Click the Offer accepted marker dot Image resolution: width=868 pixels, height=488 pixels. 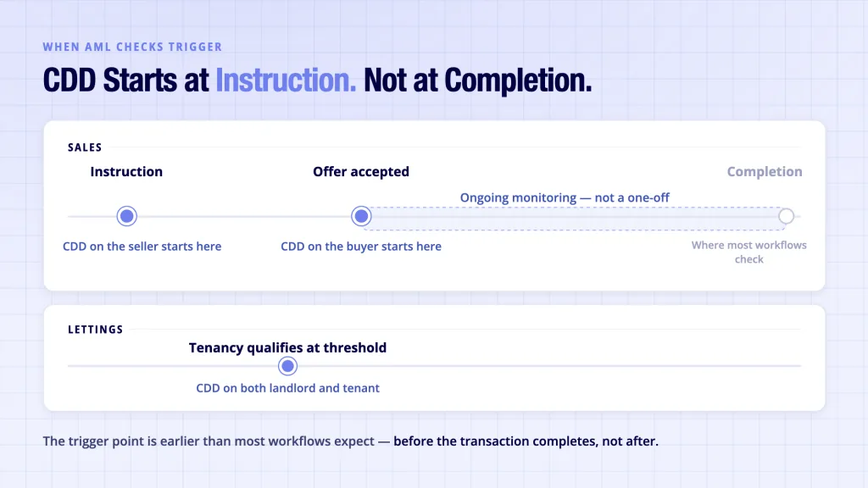(x=361, y=216)
